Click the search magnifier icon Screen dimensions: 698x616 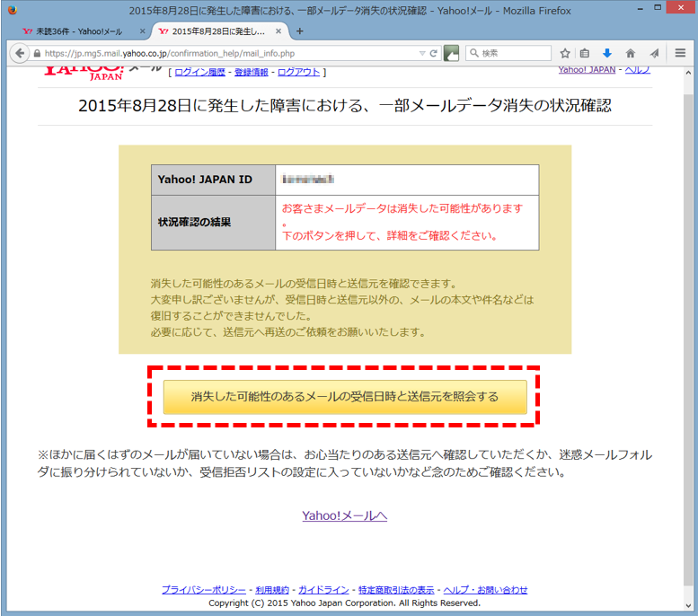pyautogui.click(x=474, y=53)
